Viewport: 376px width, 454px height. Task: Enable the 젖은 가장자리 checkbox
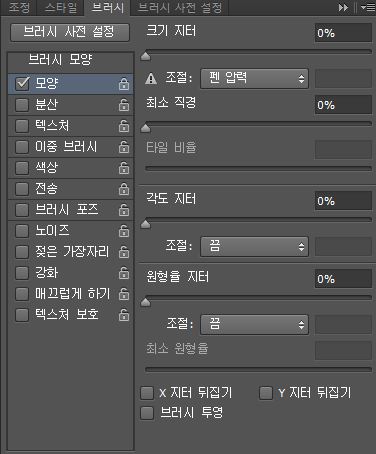click(x=22, y=252)
